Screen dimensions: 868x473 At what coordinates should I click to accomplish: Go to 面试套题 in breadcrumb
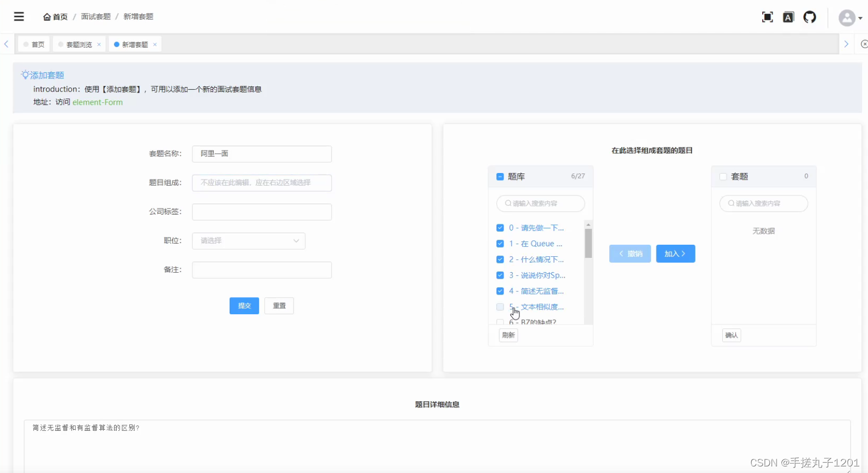96,17
